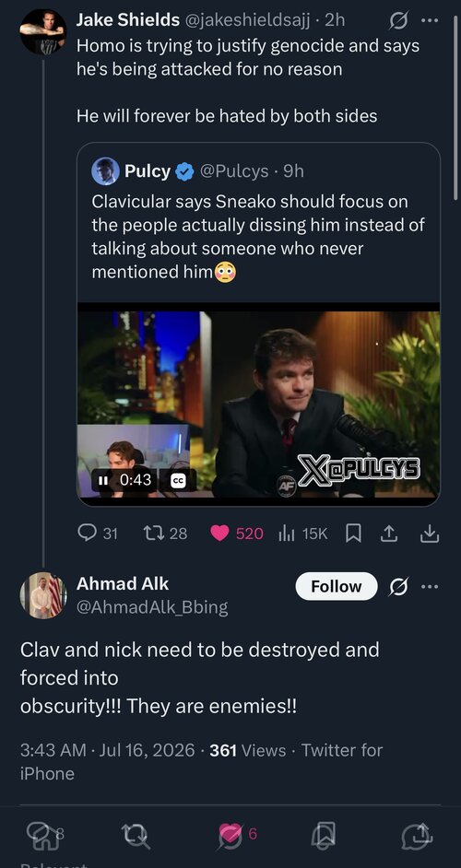Screen dimensions: 461x868
Task: Open three-dot menu on Jake Shields' post
Action: (x=430, y=20)
